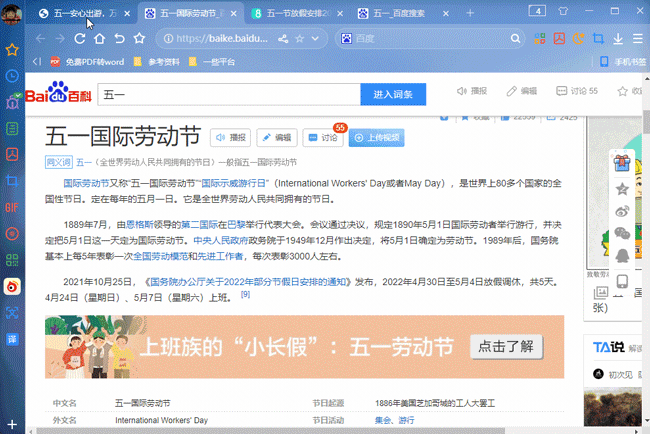Expand the address bar dropdown chevron
Image resolution: width=650 pixels, height=434 pixels.
315,39
